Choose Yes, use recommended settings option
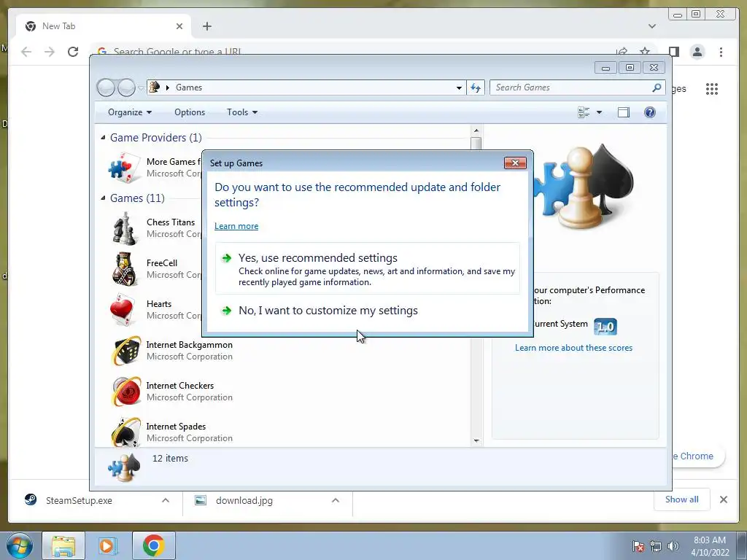Screen dimensions: 747x560 (368, 268)
